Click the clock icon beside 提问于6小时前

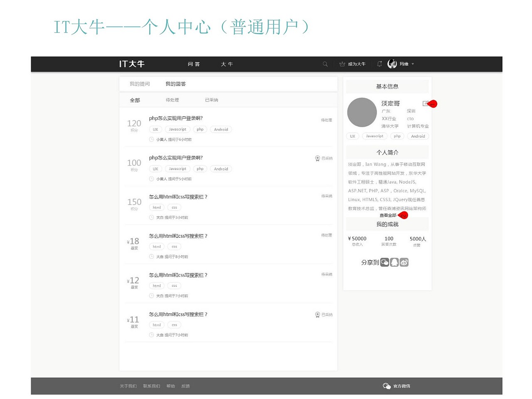pyautogui.click(x=151, y=140)
